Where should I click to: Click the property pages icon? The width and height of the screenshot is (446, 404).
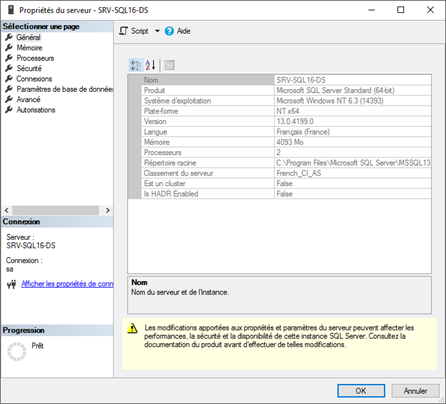169,65
